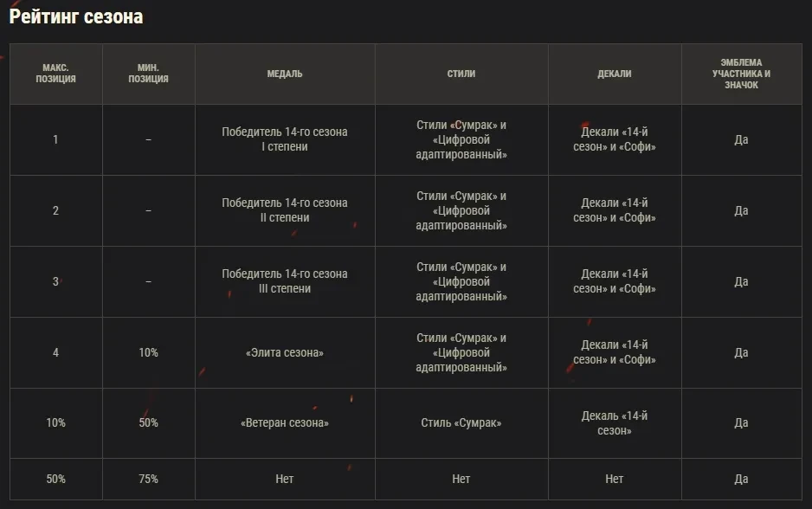The image size is (812, 509).
Task: Select the "Стили" column header
Action: pyautogui.click(x=461, y=74)
